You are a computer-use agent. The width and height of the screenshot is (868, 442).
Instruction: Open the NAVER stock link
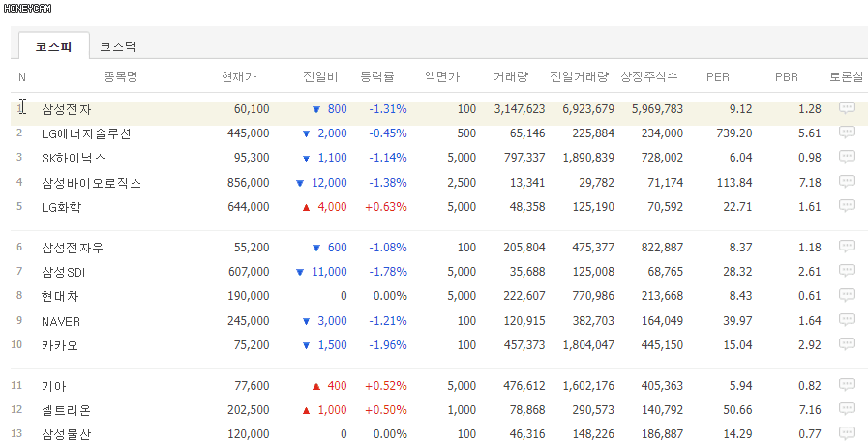[60, 321]
